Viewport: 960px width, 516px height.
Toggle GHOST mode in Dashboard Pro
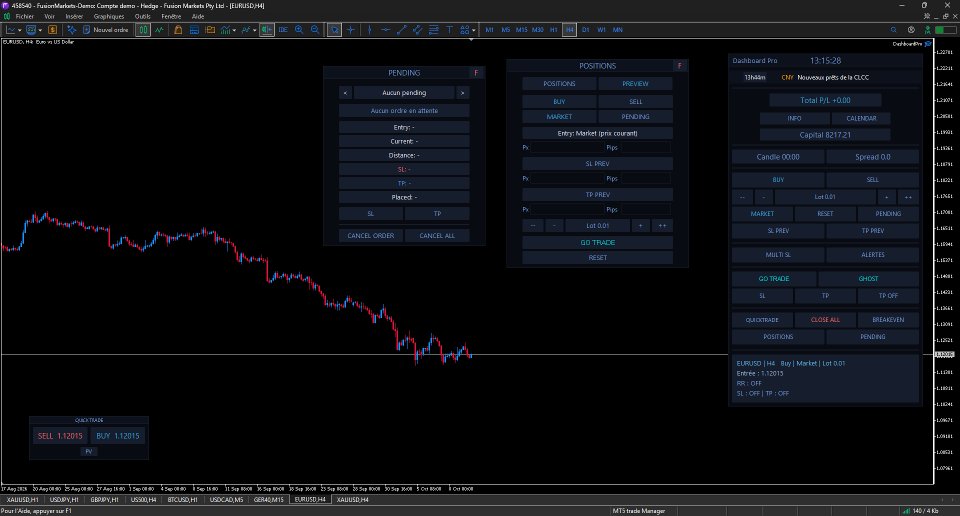pyautogui.click(x=868, y=279)
